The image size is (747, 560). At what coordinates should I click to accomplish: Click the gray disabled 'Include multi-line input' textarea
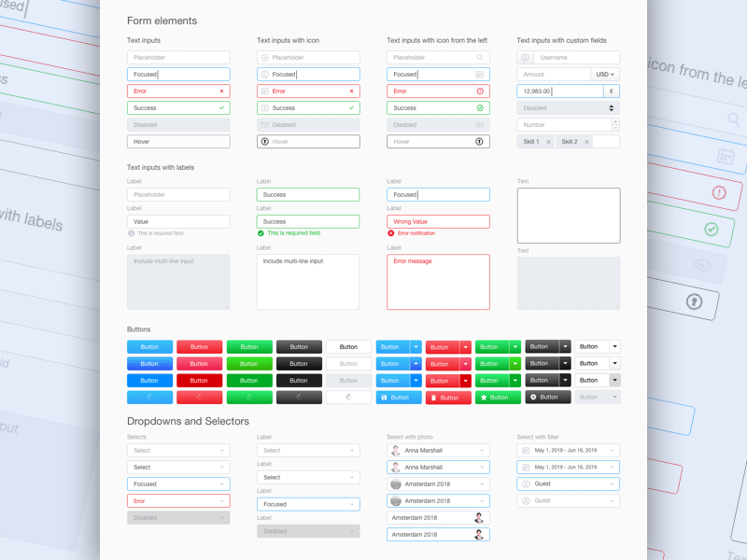tap(178, 282)
